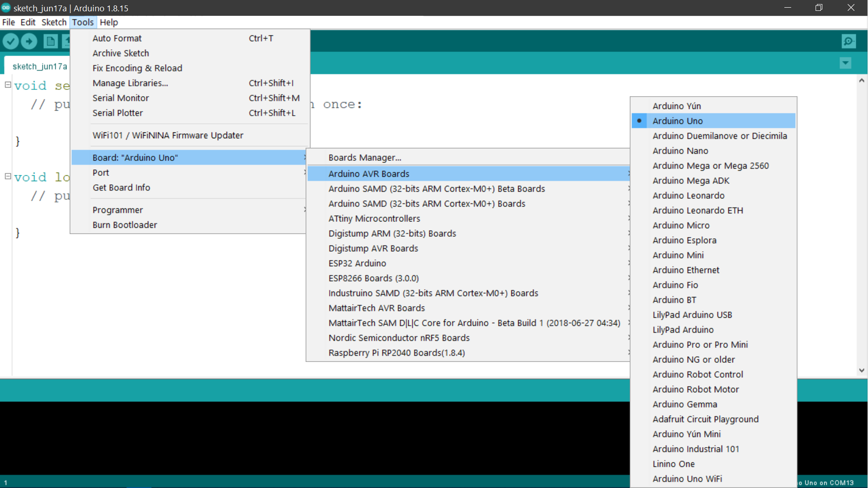Open ESP8266 Boards (3.0.0) submenu

coord(469,278)
